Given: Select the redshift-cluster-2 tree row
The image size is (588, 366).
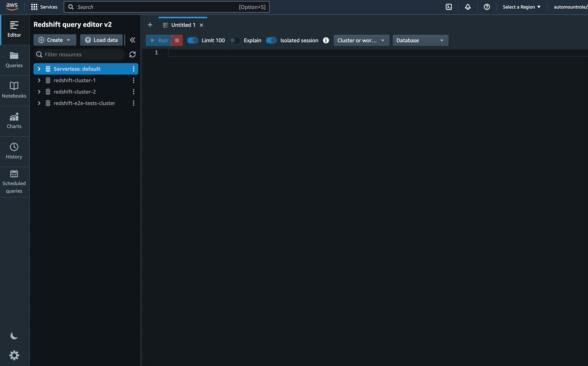Looking at the screenshot, I should pyautogui.click(x=86, y=92).
